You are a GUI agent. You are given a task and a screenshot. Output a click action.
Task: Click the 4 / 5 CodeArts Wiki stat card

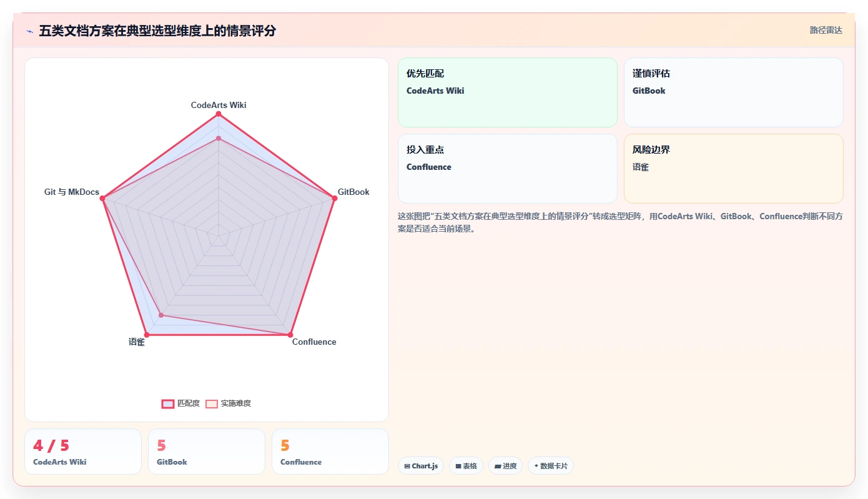[x=83, y=452]
